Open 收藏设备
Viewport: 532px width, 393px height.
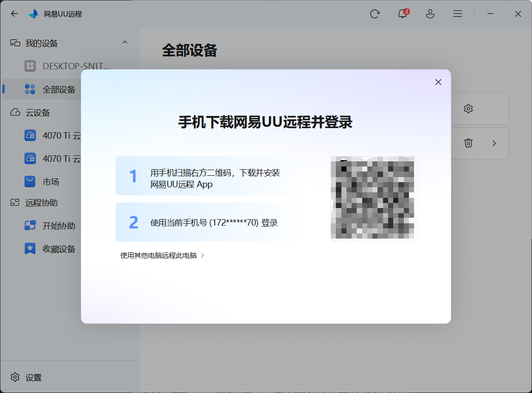point(59,249)
